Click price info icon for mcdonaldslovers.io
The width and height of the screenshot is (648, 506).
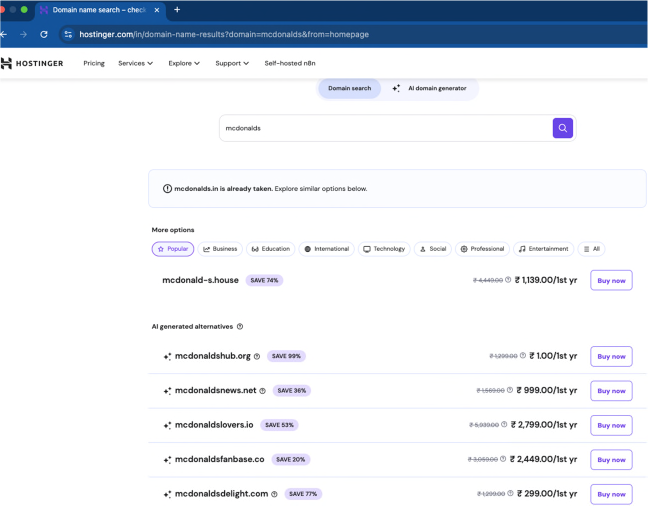click(504, 424)
